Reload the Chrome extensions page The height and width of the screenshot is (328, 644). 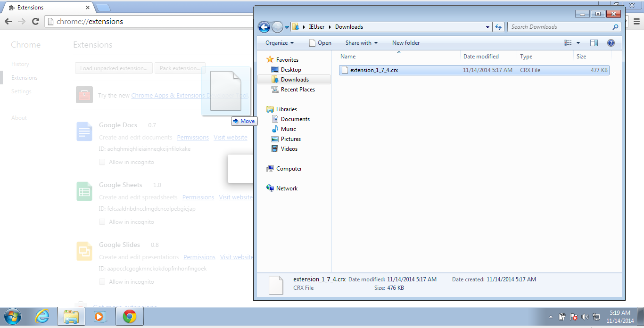(x=35, y=22)
